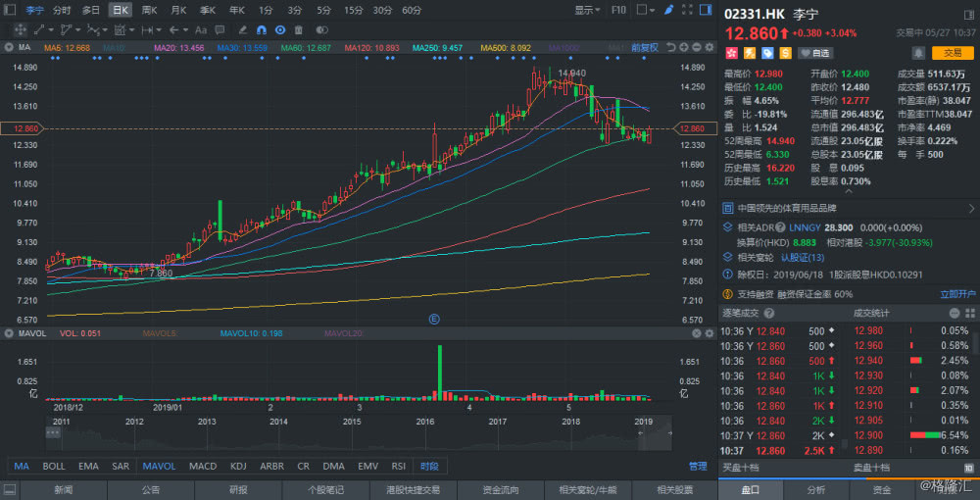Open quote panel document icon near stock name

pos(968,14)
